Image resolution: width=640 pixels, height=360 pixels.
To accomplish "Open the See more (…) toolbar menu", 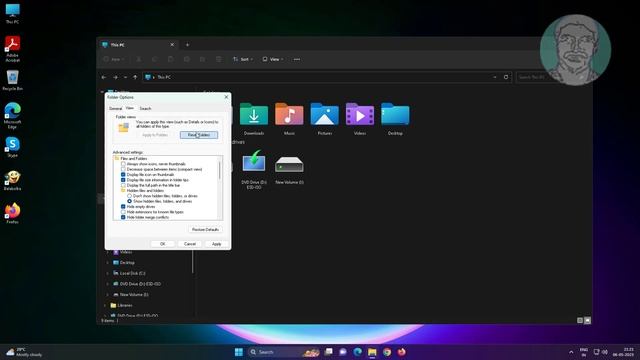I will (297, 59).
